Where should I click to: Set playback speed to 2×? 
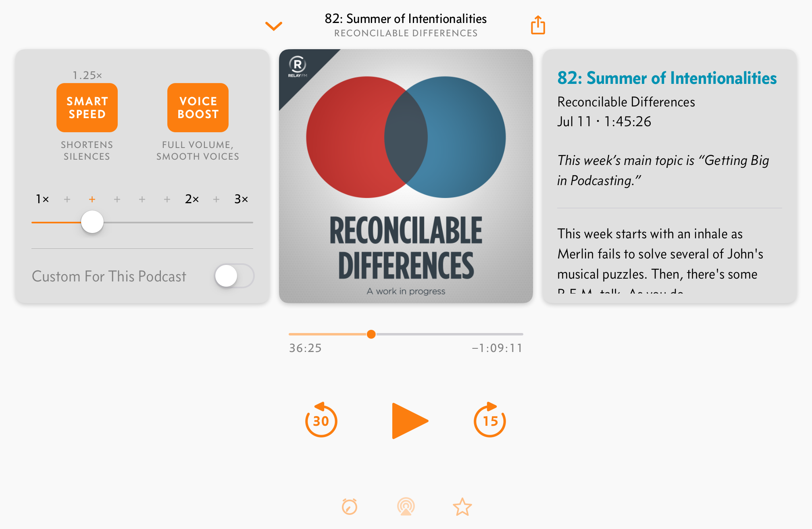pyautogui.click(x=192, y=199)
